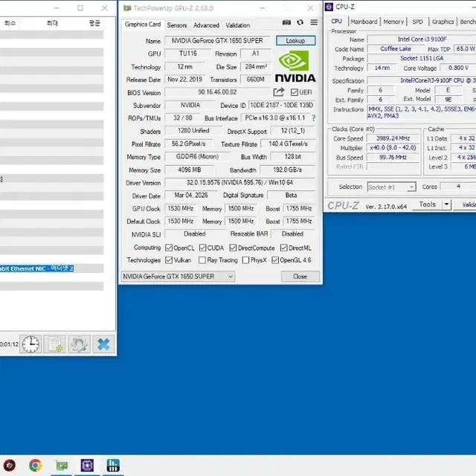Click the first round taskbar icon
The width and height of the screenshot is (476, 476).
10,465
